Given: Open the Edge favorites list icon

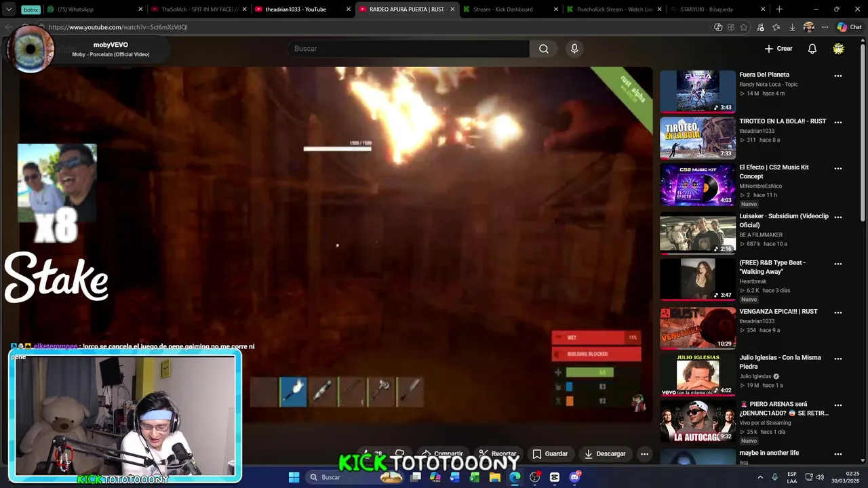Looking at the screenshot, I should 776,27.
